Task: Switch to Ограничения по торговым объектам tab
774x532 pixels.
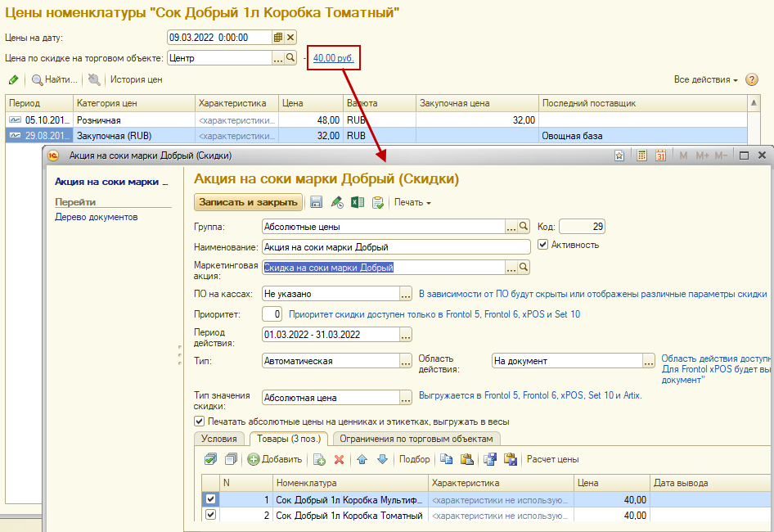Action: point(416,439)
